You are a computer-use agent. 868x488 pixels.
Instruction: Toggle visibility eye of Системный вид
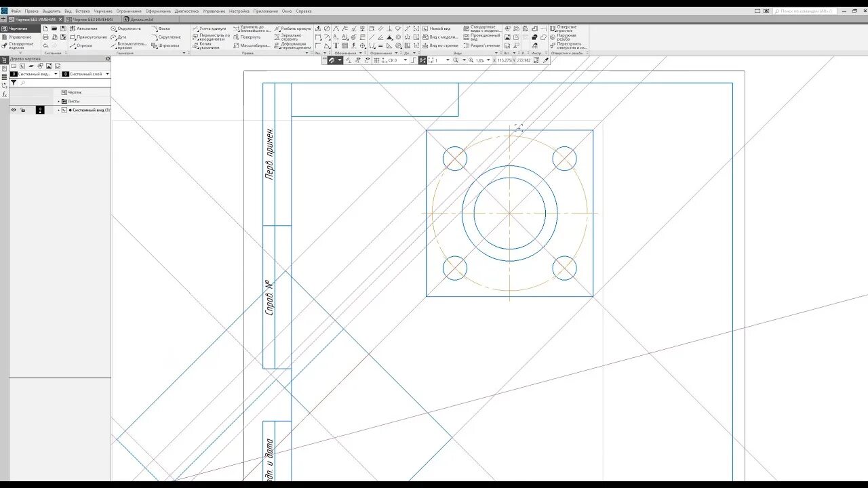click(x=14, y=110)
